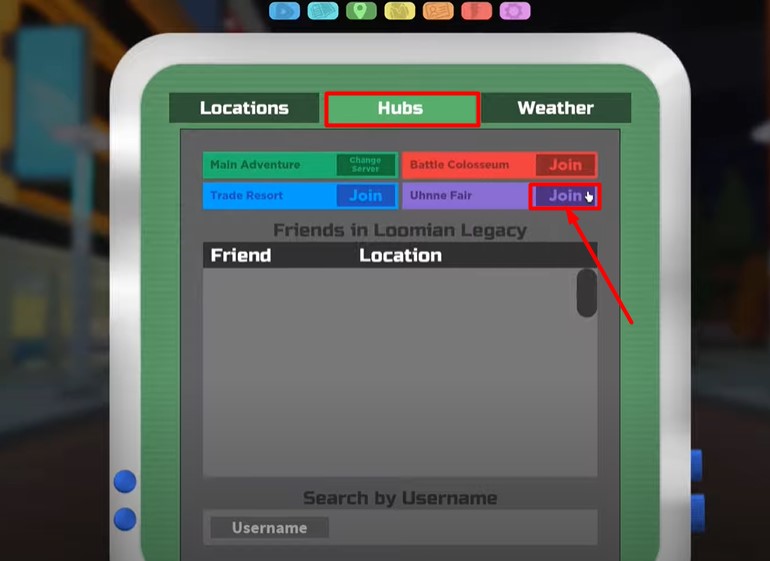This screenshot has width=770, height=561.
Task: Join the Uhnne Fair hub
Action: 565,196
